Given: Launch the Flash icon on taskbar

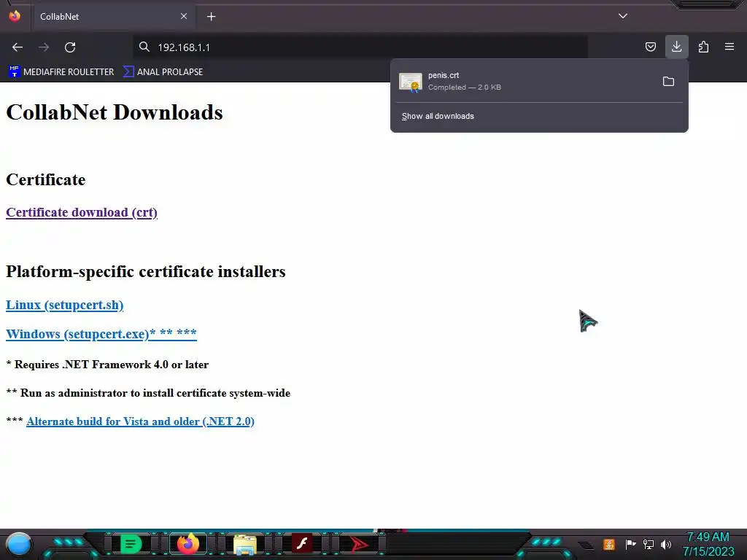Looking at the screenshot, I should pyautogui.click(x=302, y=544).
